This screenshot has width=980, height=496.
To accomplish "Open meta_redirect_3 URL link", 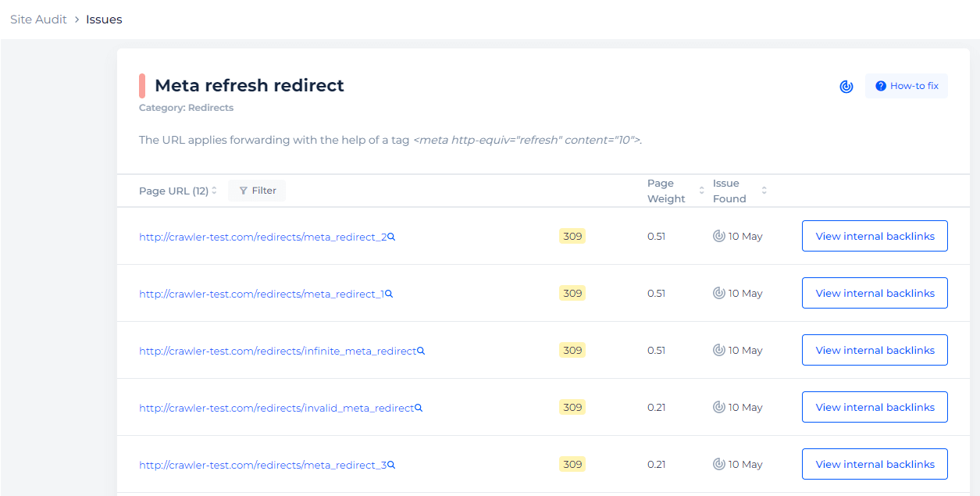I will click(262, 465).
